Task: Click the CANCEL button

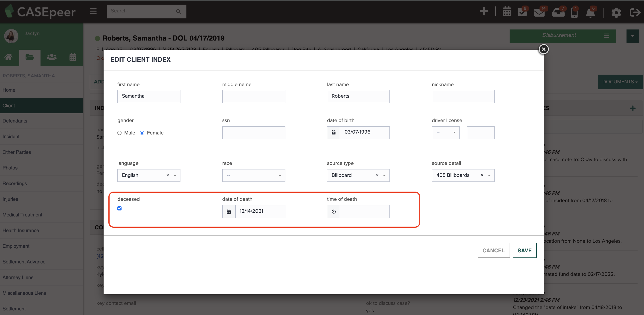Action: pos(493,250)
